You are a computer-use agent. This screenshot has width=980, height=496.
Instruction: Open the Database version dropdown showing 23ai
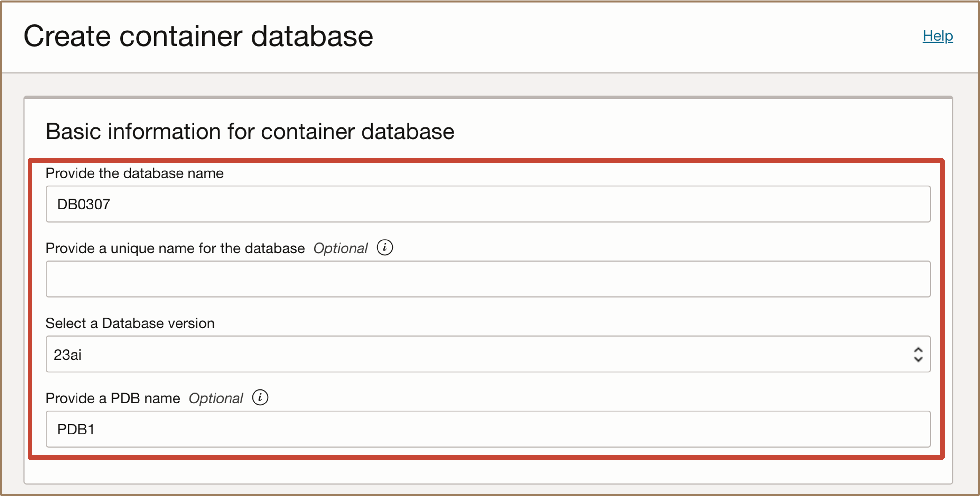[x=488, y=354]
